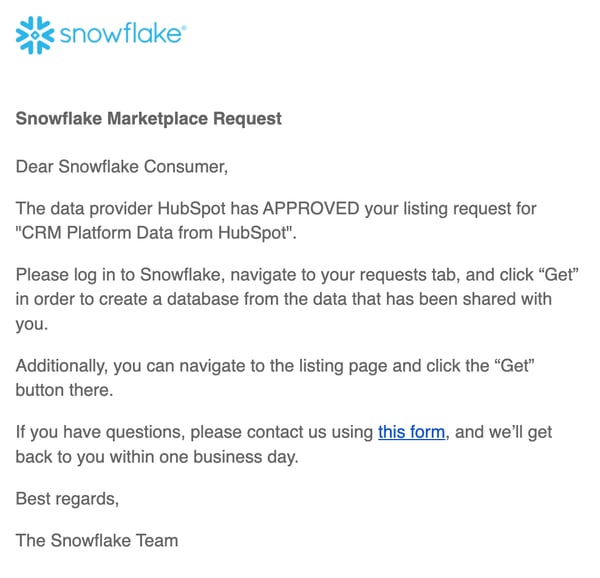This screenshot has width=600, height=578.
Task: Click the "Best regards," sign-off line
Action: coord(67,499)
